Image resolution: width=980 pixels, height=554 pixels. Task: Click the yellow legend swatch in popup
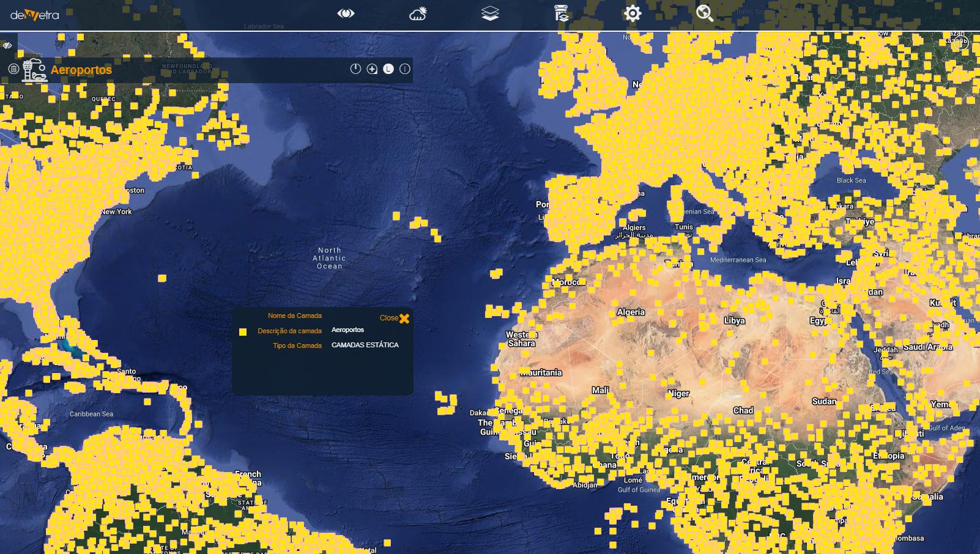[243, 332]
